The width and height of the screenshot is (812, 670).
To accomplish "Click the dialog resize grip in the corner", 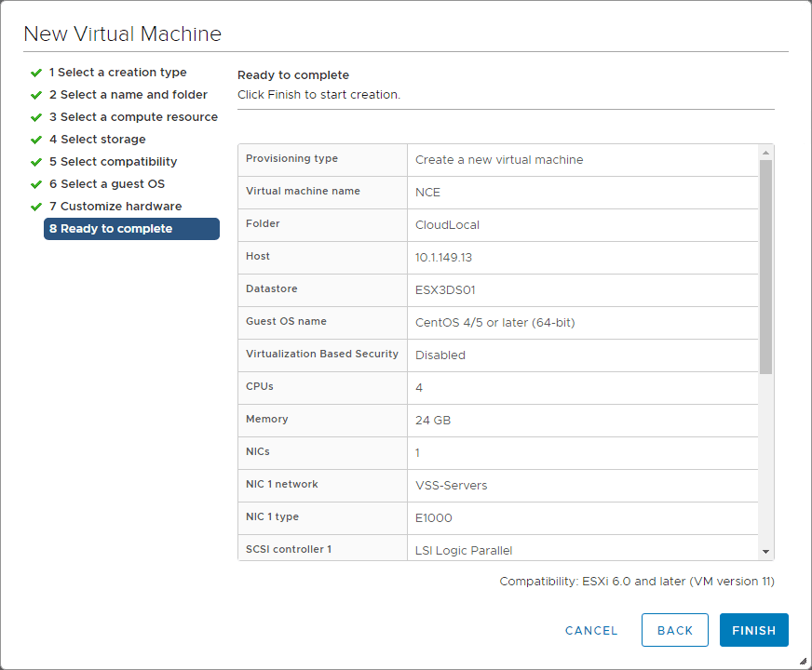I will [x=803, y=662].
